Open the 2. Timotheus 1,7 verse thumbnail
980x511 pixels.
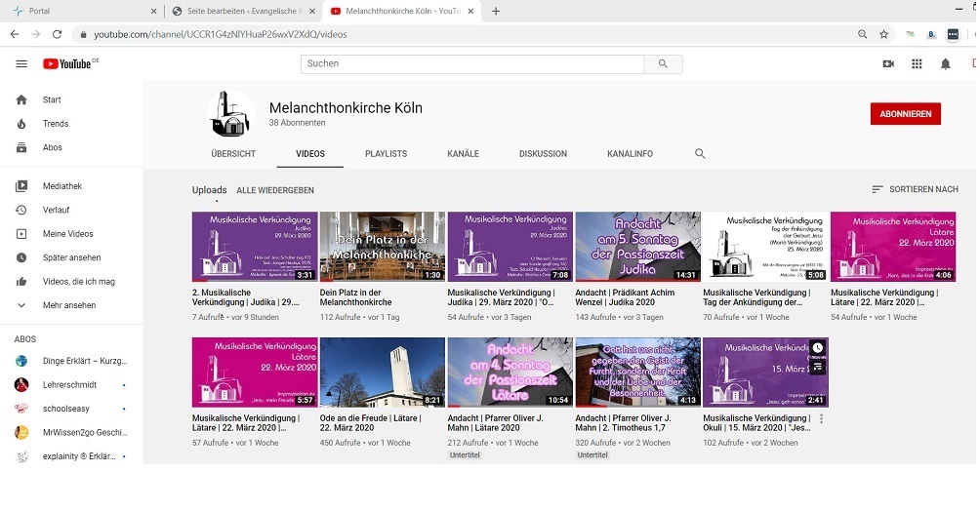(638, 373)
